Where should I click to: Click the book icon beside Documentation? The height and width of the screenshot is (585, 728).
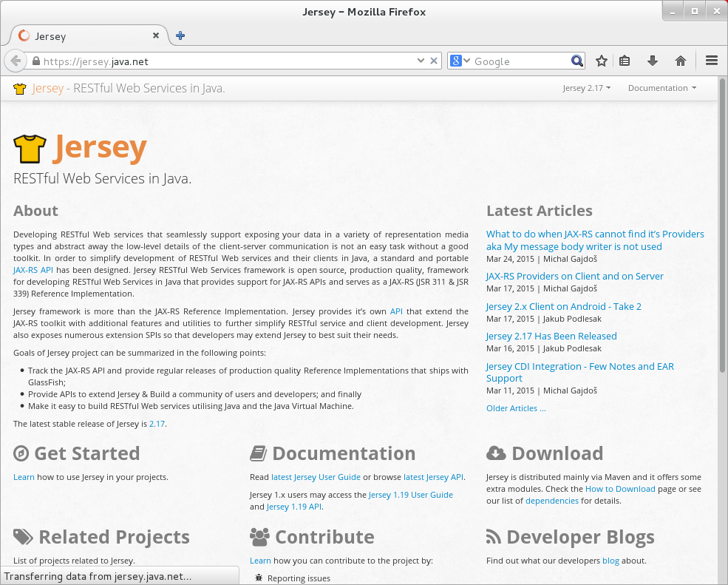pos(258,453)
